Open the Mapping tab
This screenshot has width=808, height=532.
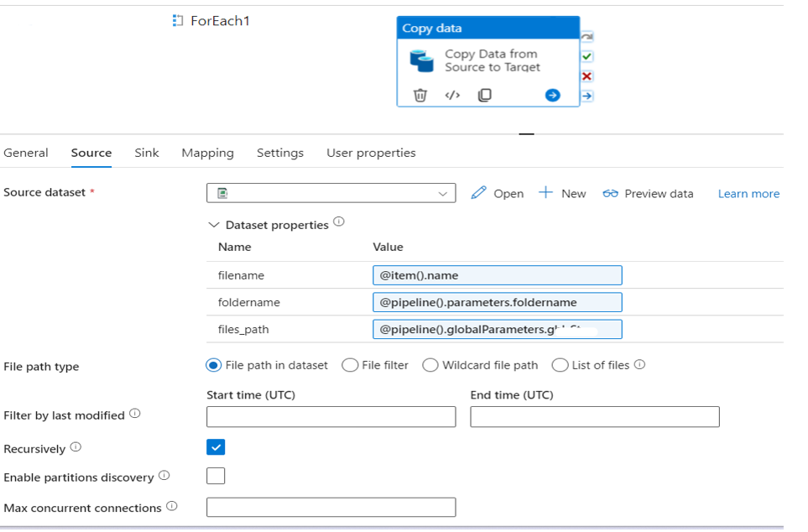pyautogui.click(x=207, y=153)
